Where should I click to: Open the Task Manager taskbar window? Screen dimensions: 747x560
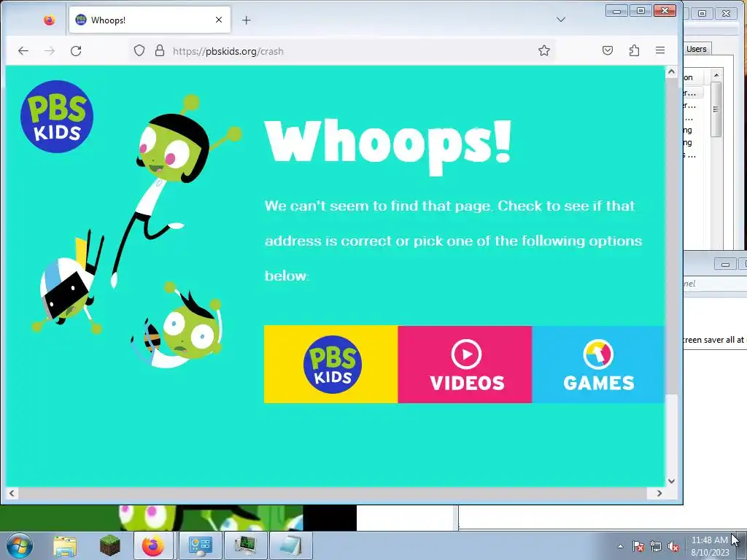tap(245, 545)
